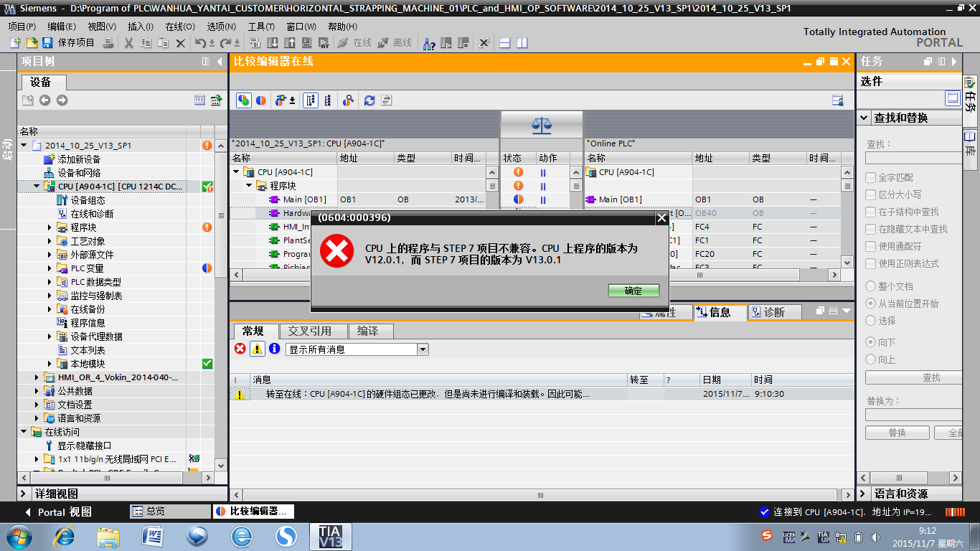Expand the 监控与强制表 tree node

(50, 296)
